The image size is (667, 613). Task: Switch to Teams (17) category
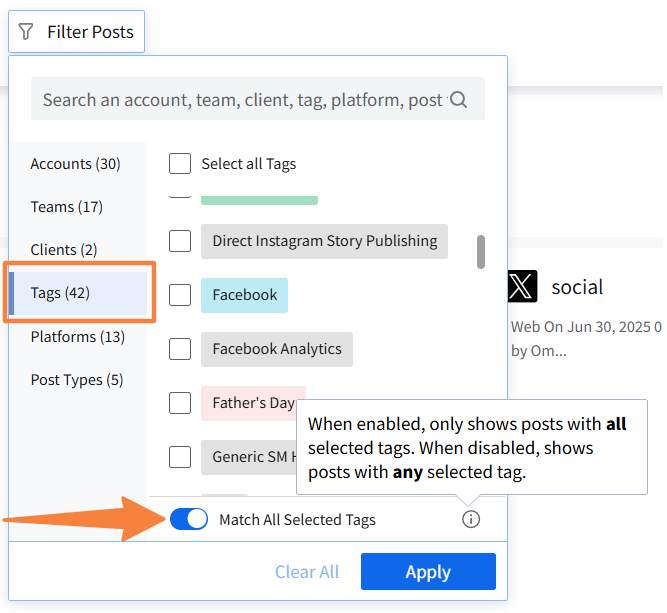tap(66, 207)
